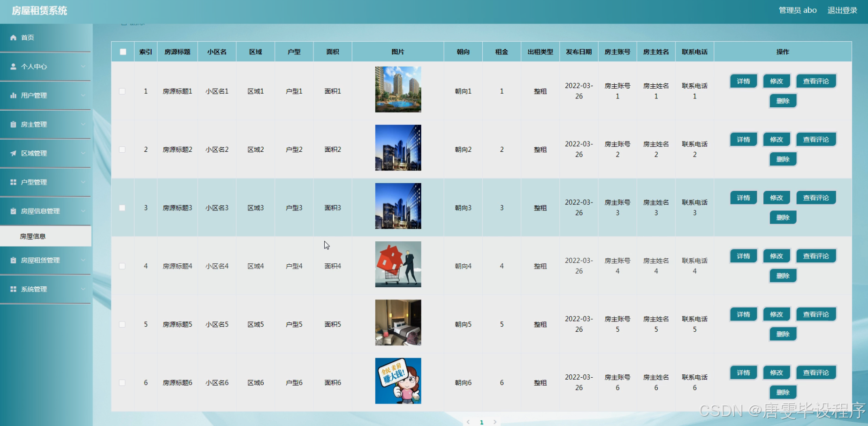Click the grid icon for 系统管理

[x=13, y=289]
